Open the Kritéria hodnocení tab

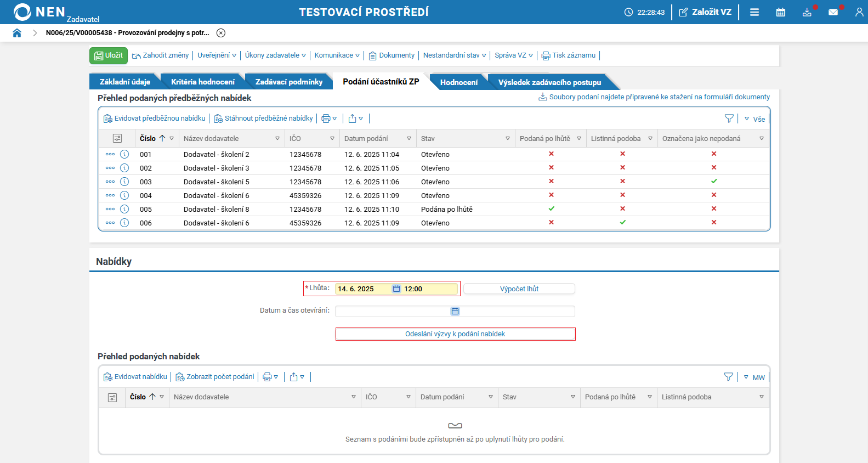pos(202,82)
